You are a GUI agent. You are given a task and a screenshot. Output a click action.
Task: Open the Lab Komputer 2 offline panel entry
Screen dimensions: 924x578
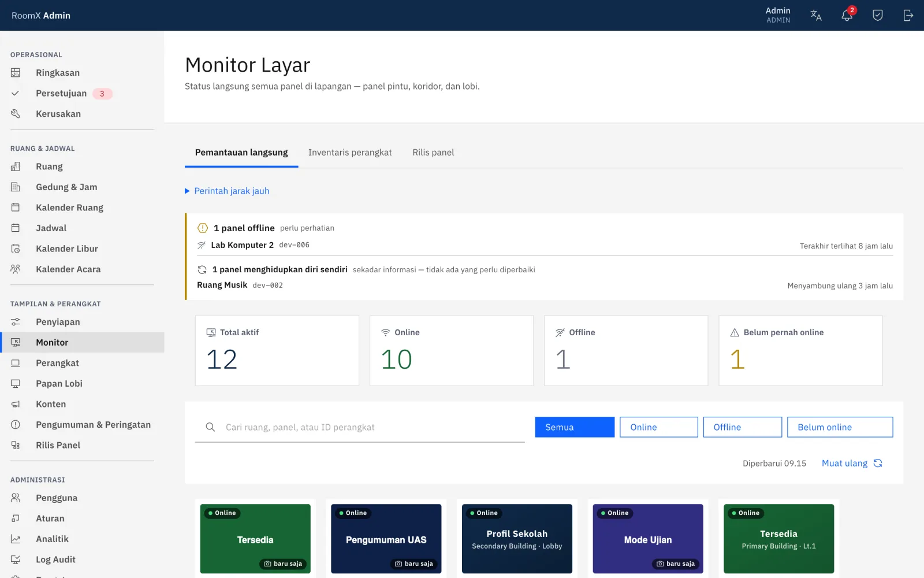point(545,245)
